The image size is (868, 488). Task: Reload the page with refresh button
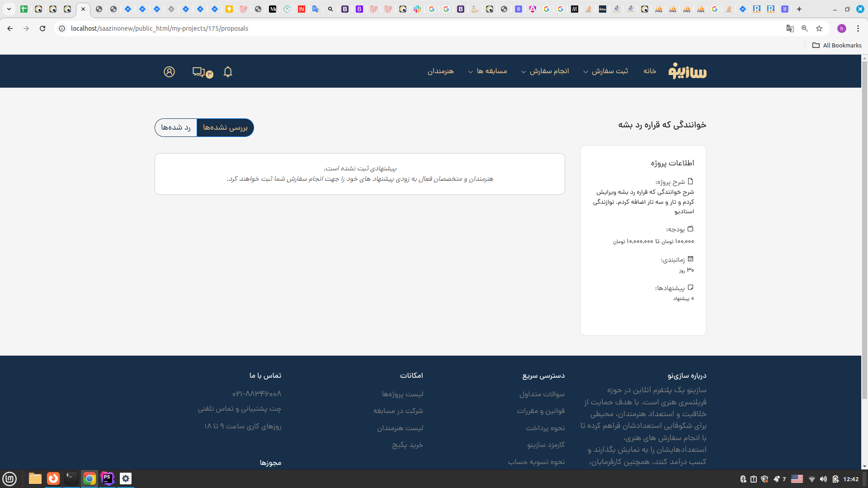(42, 28)
